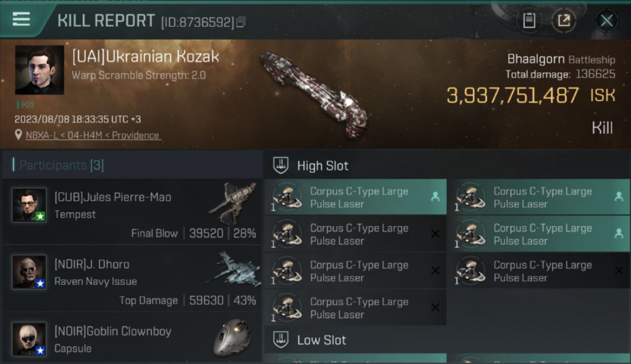Select J. Dhoro participant entry name
The height and width of the screenshot is (364, 631).
coord(92,264)
